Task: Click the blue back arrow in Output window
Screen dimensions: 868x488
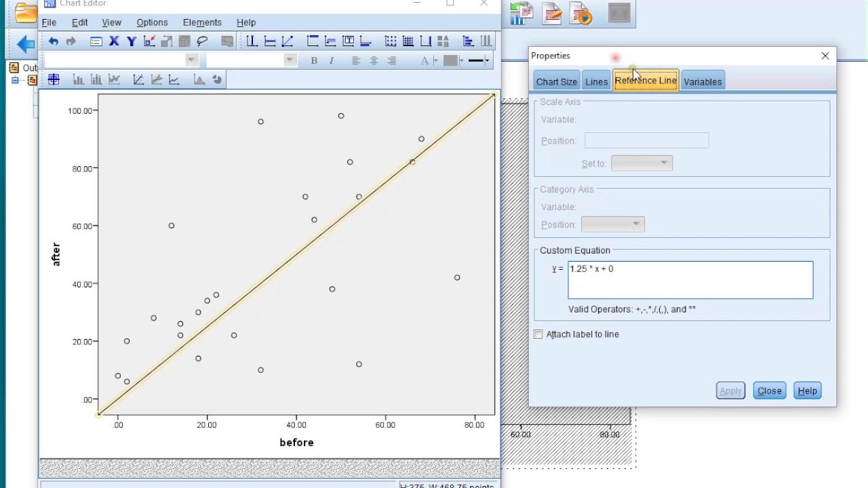Action: pyautogui.click(x=26, y=45)
